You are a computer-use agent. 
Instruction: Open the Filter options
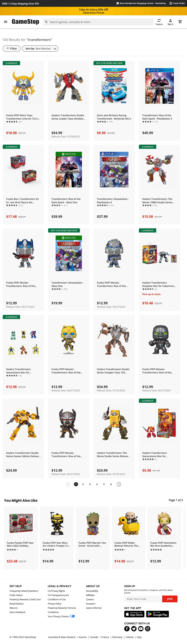(11, 48)
